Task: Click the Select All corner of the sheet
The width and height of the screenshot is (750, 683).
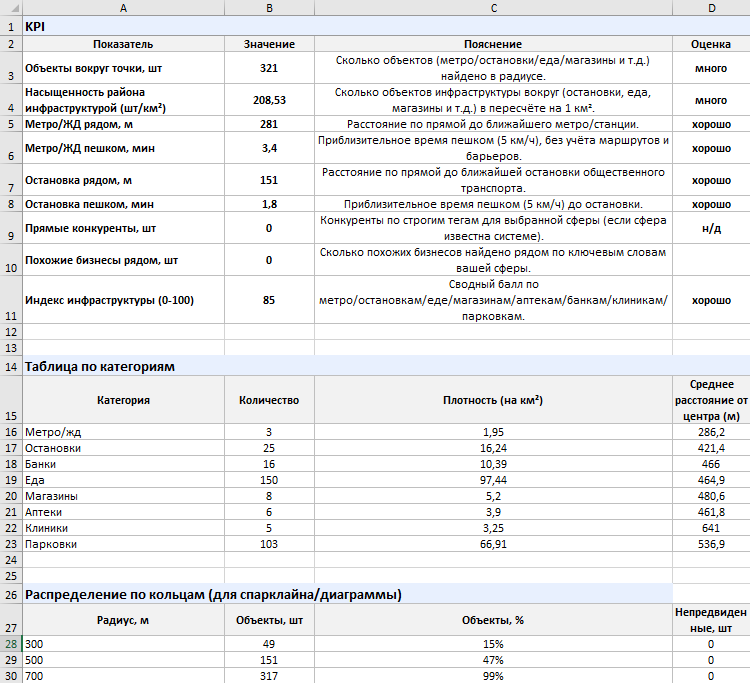Action: (10, 8)
